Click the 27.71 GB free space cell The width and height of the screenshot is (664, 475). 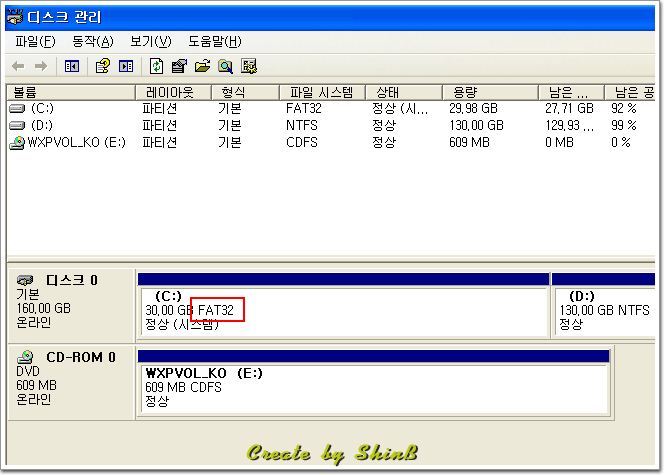(x=569, y=108)
